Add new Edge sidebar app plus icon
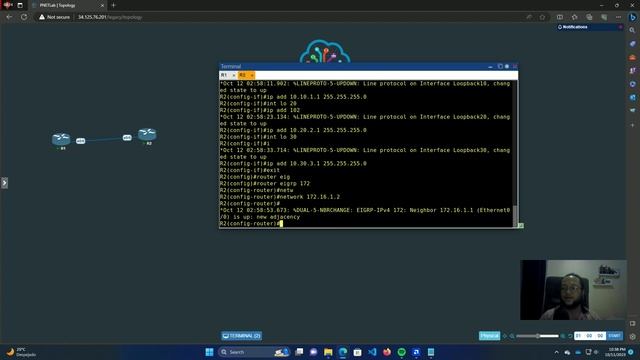The image size is (640, 360). 633,125
